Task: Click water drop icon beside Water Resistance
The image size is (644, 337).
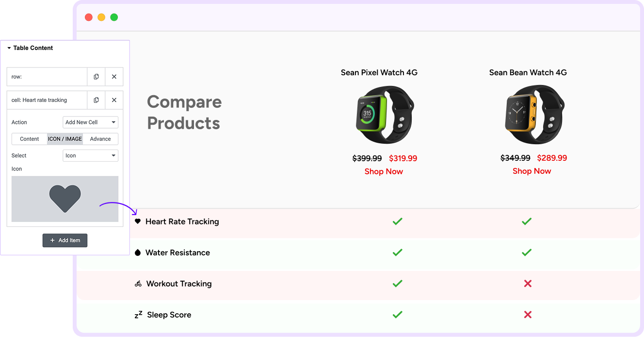Action: [138, 253]
